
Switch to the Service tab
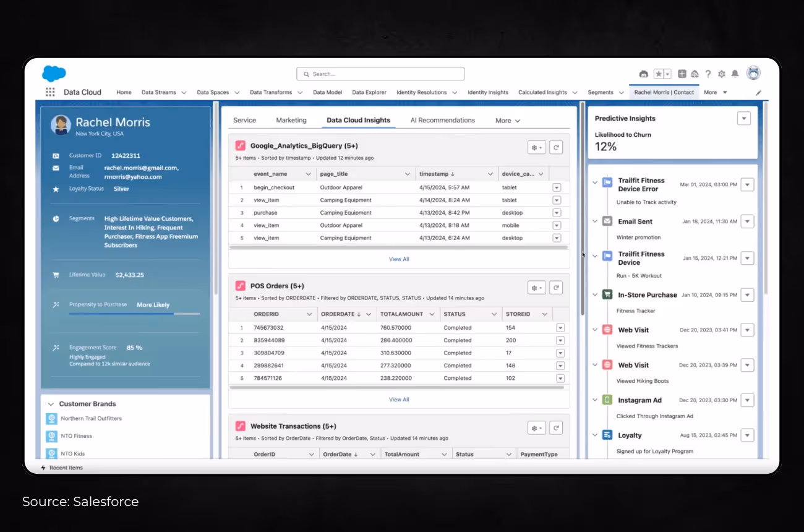pos(244,120)
